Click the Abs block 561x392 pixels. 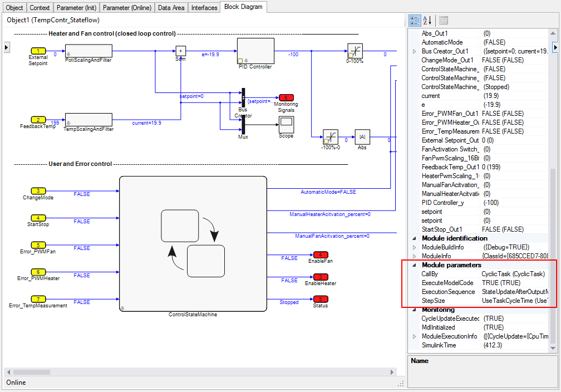pyautogui.click(x=362, y=137)
